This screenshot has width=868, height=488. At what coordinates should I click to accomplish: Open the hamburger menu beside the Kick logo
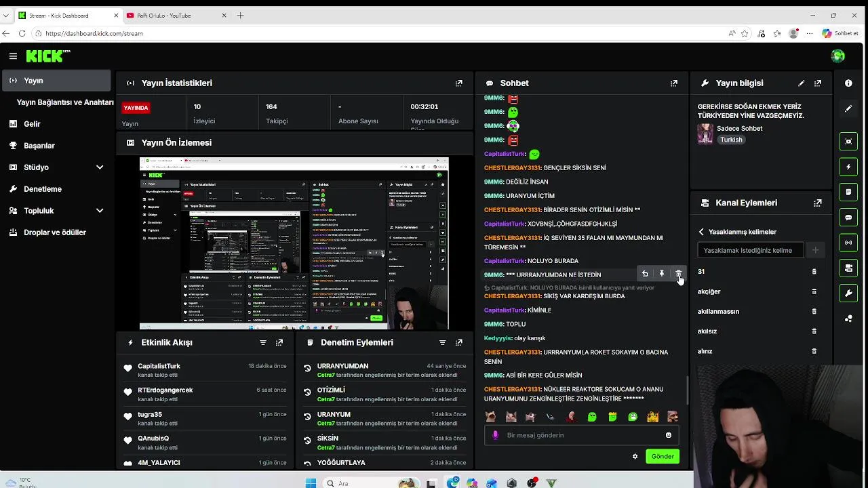13,56
